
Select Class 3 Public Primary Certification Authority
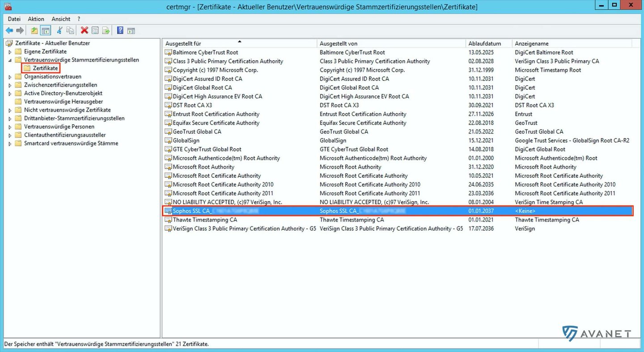[x=398, y=61]
